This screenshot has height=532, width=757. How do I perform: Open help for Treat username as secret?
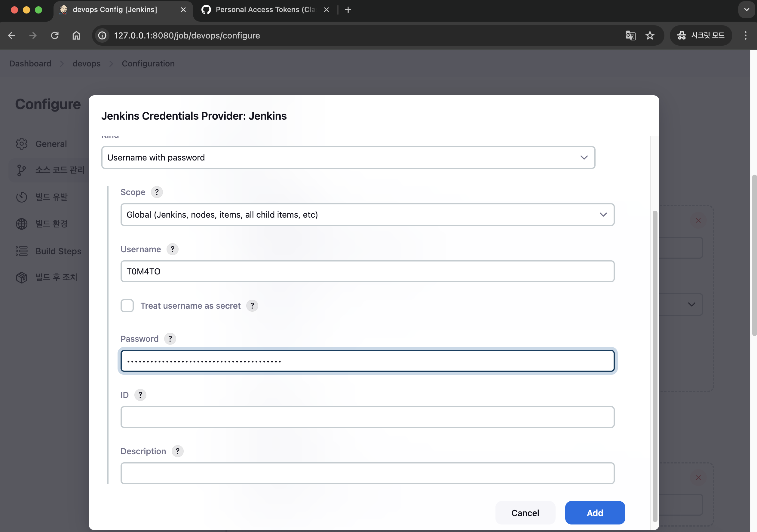point(252,306)
